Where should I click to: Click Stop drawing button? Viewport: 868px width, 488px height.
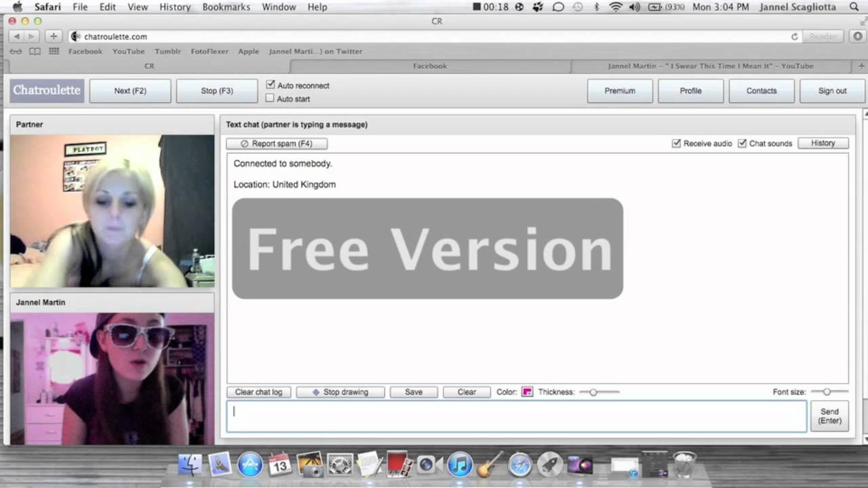pos(340,392)
